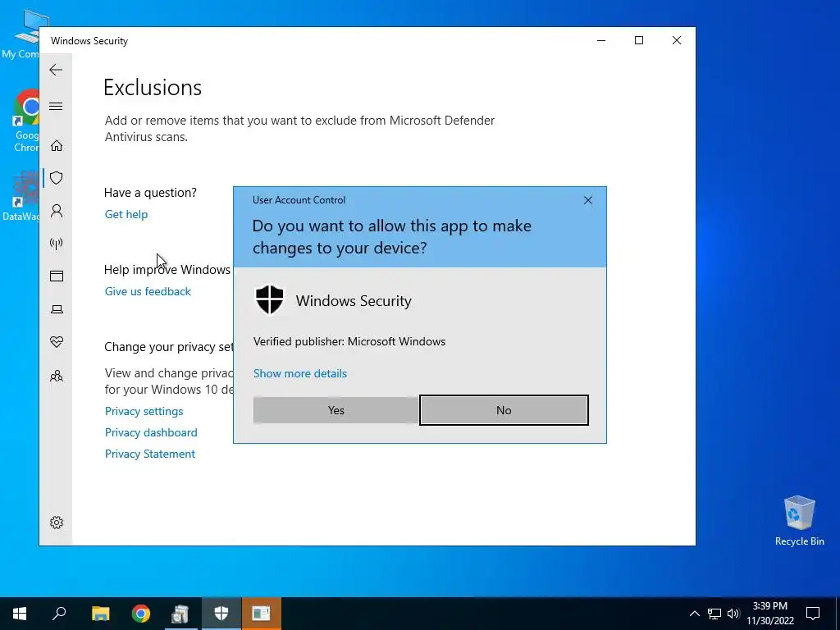Image resolution: width=840 pixels, height=630 pixels.
Task: Open volume control tray icon
Action: [733, 614]
